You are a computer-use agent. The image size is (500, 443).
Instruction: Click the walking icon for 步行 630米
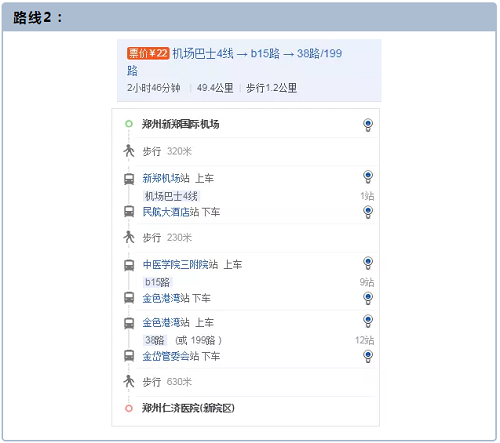point(129,381)
